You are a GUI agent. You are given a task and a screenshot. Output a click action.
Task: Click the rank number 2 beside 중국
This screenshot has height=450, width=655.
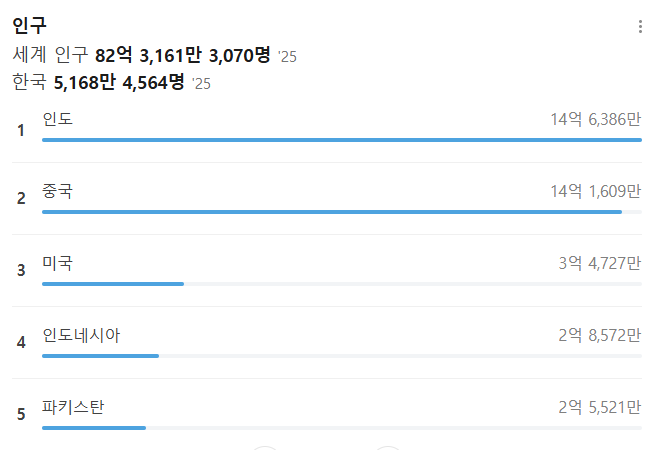(21, 198)
